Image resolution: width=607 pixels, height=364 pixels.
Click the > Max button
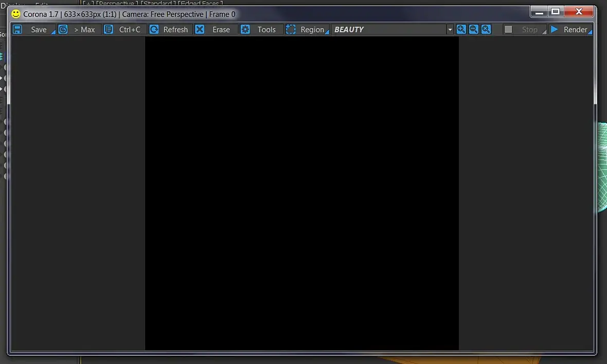tap(84, 30)
